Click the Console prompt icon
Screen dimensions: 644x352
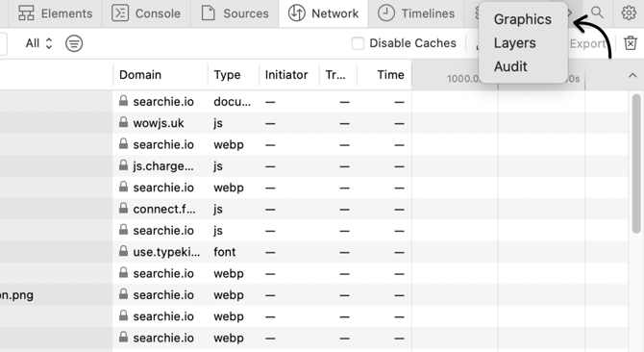(x=120, y=13)
